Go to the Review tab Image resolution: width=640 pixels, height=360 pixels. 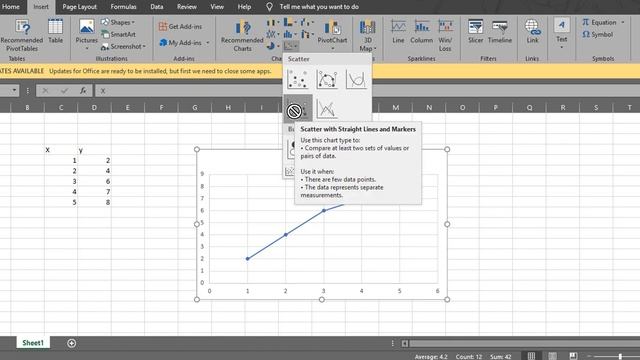pyautogui.click(x=187, y=7)
